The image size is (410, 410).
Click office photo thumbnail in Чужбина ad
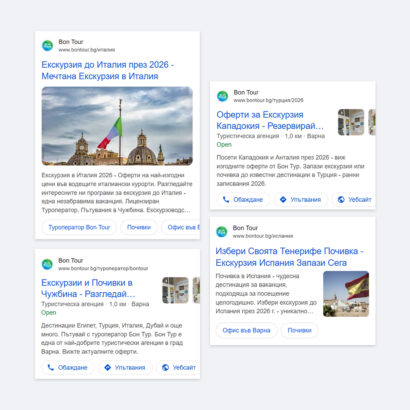click(175, 290)
